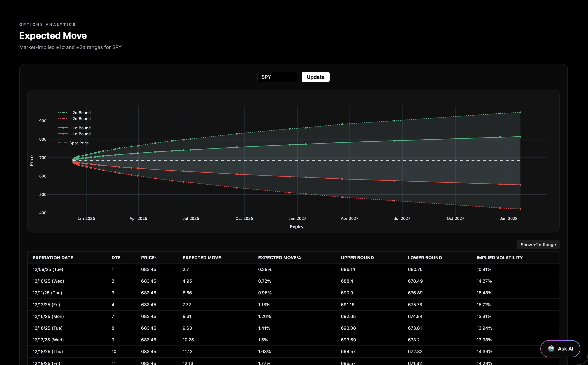Sort table by DTE column header
The width and height of the screenshot is (588, 365).
pyautogui.click(x=116, y=258)
